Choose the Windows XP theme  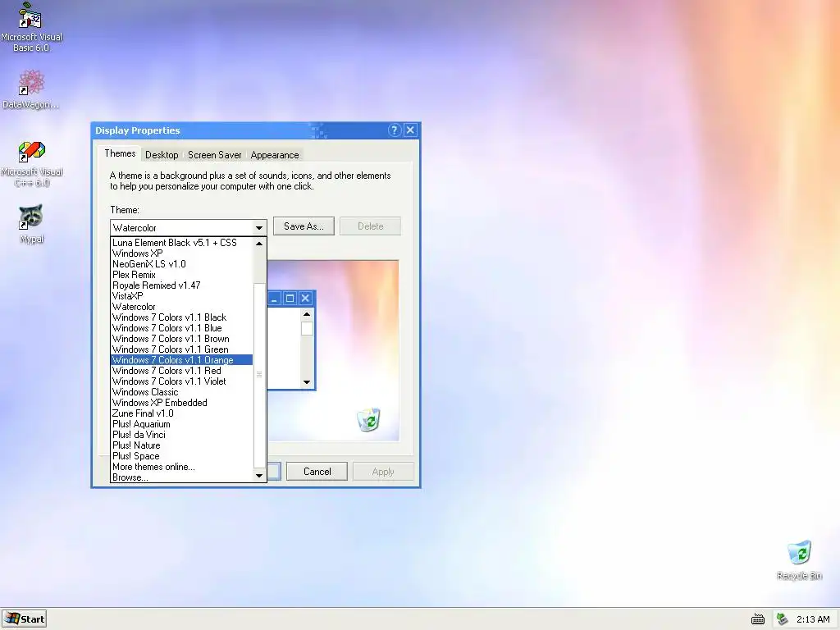(x=181, y=253)
